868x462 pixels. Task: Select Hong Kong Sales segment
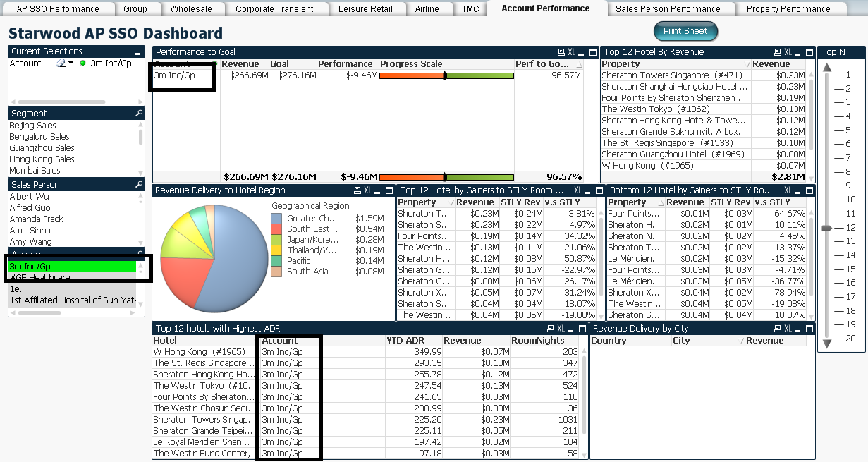click(73, 159)
